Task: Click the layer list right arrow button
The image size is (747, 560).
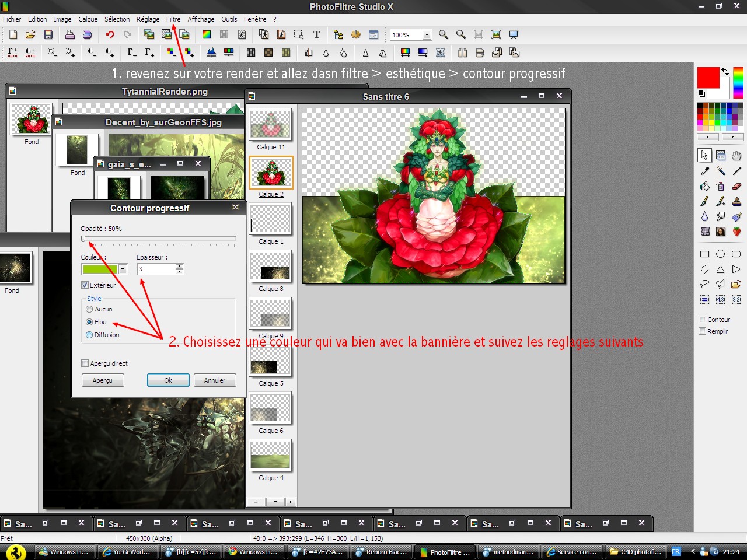Action: point(291,502)
